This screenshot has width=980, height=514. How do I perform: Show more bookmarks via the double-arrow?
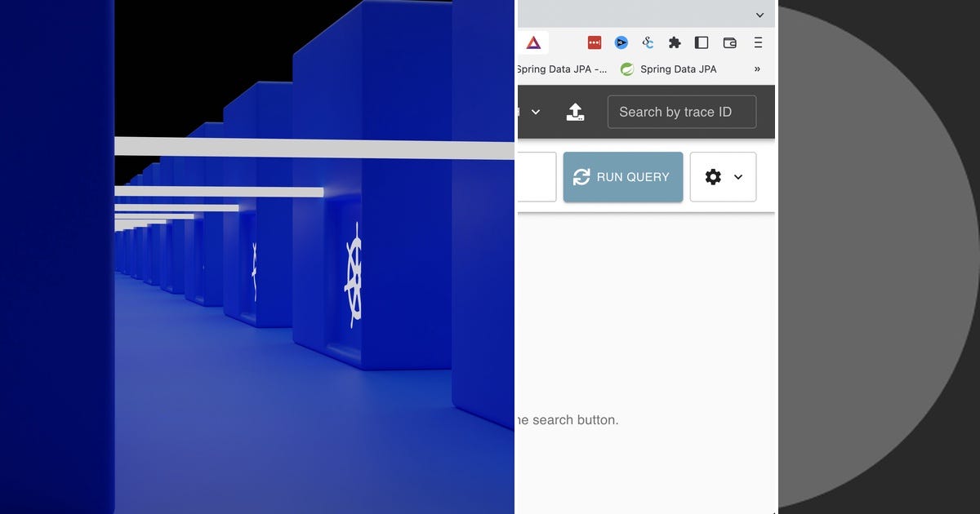[x=756, y=69]
